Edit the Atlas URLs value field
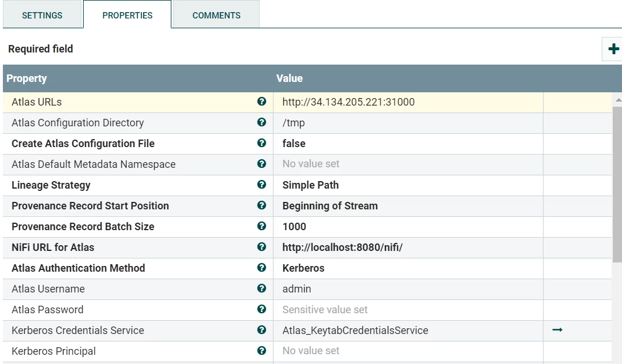 [x=408, y=102]
